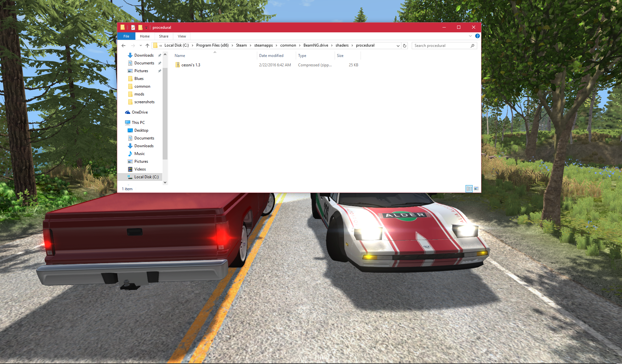
Task: Click the Refresh button in address bar
Action: click(x=405, y=46)
